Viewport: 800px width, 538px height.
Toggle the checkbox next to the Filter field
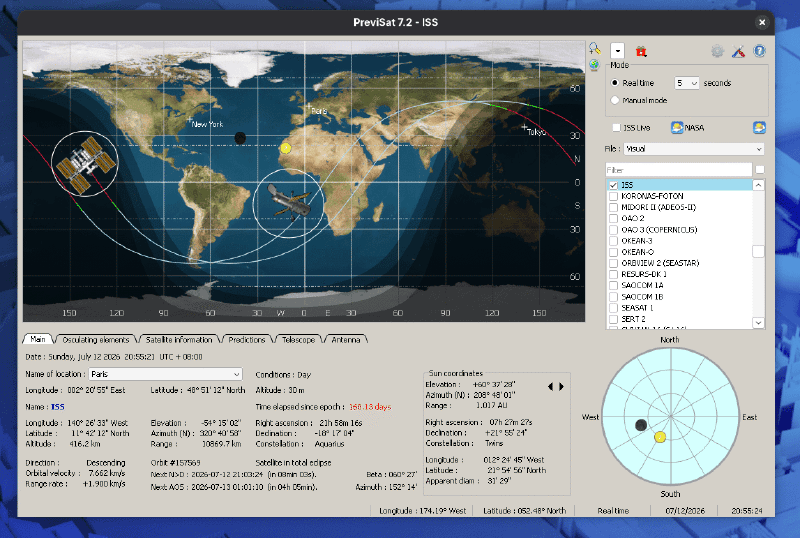point(760,169)
